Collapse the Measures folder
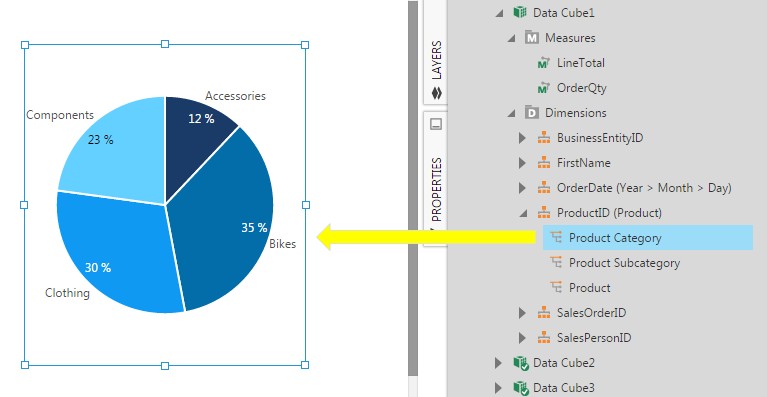This screenshot has width=767, height=397. coord(512,38)
